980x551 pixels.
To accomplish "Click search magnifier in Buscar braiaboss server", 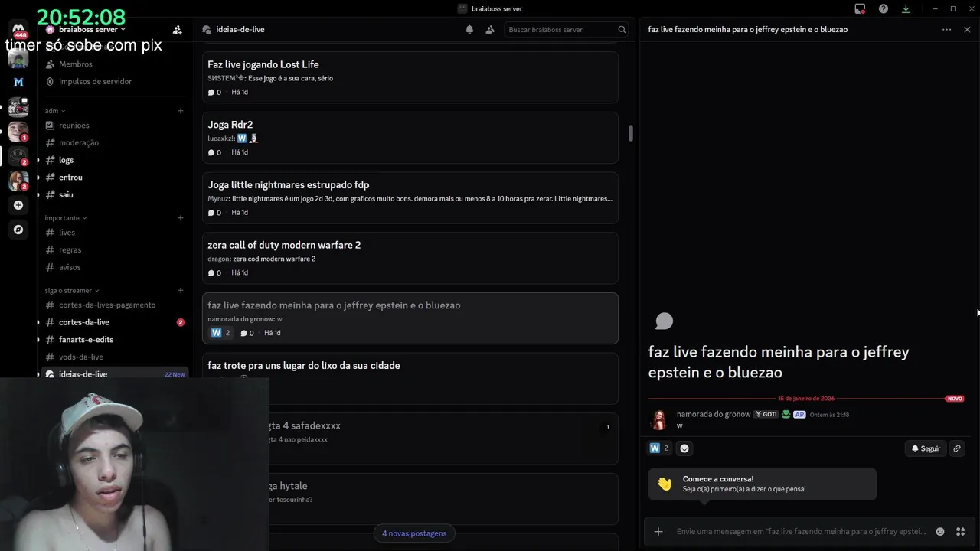I will [622, 29].
